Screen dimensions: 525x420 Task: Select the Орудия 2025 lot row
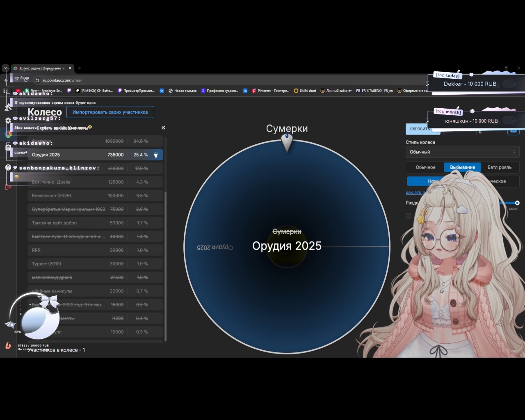[95, 155]
